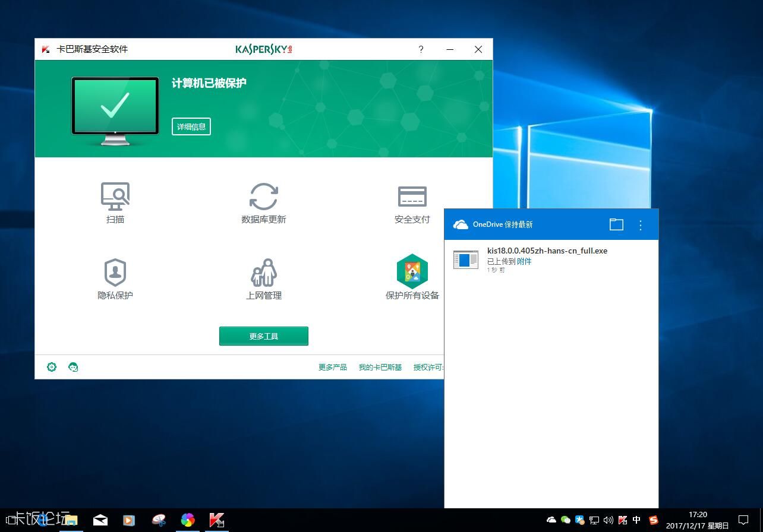Start Database Update (数据库更新) icon
The width and height of the screenshot is (763, 532).
[x=264, y=197]
